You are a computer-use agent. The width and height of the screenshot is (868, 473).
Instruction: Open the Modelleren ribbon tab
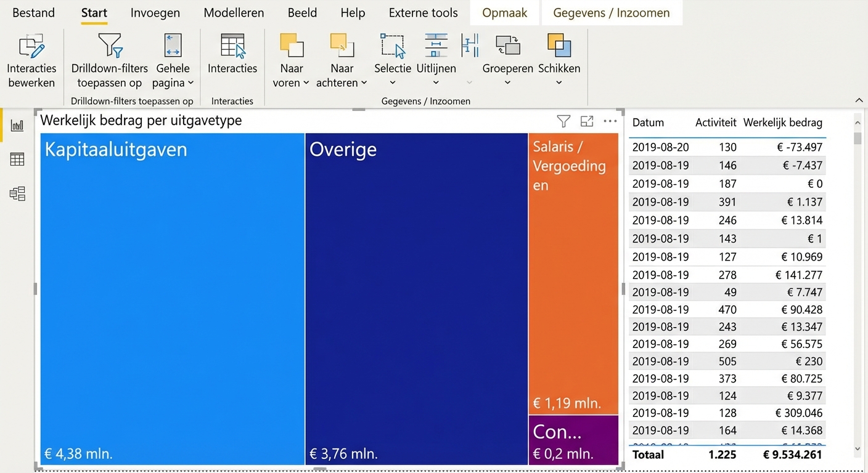(x=234, y=13)
